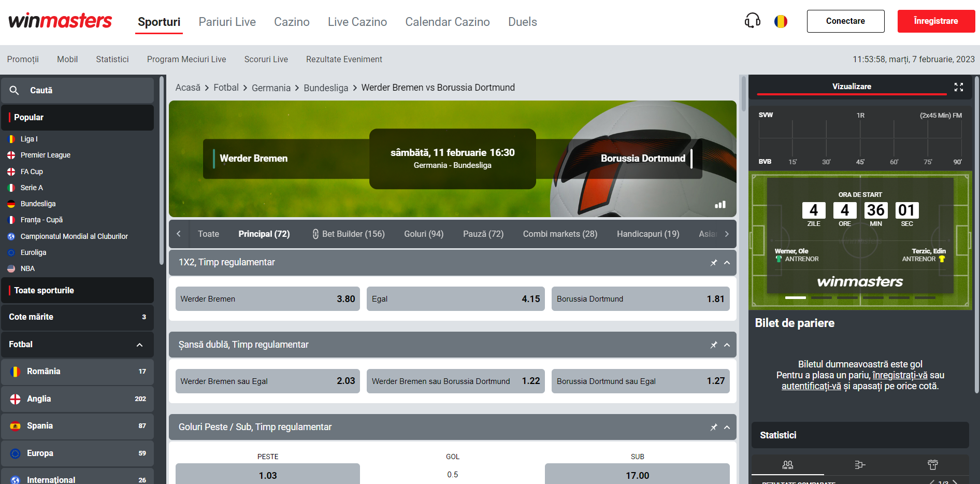Open the autentificați-vă link in bet slip

[811, 386]
